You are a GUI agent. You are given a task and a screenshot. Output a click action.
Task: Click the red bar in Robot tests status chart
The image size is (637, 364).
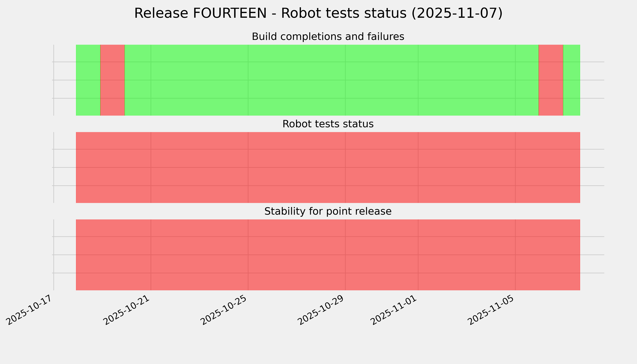(x=328, y=167)
